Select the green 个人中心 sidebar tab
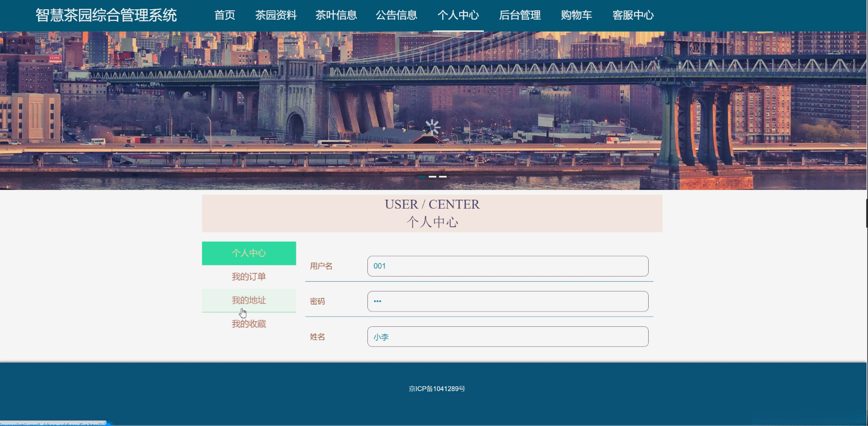 pyautogui.click(x=249, y=253)
